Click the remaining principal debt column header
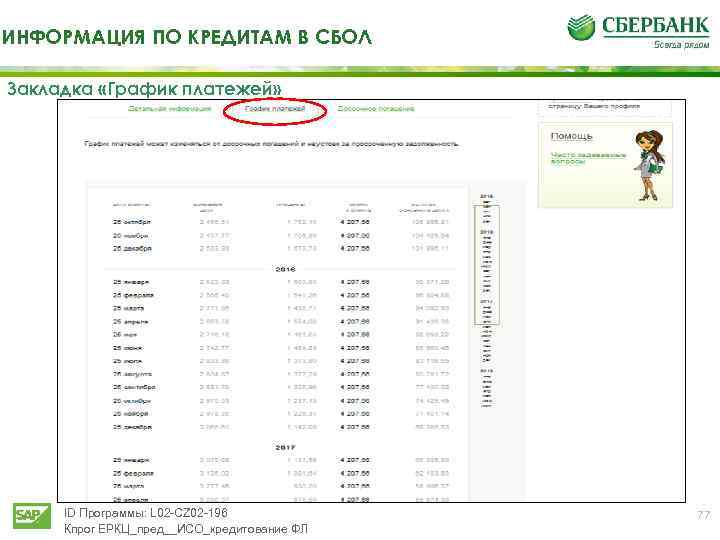 coord(424,208)
